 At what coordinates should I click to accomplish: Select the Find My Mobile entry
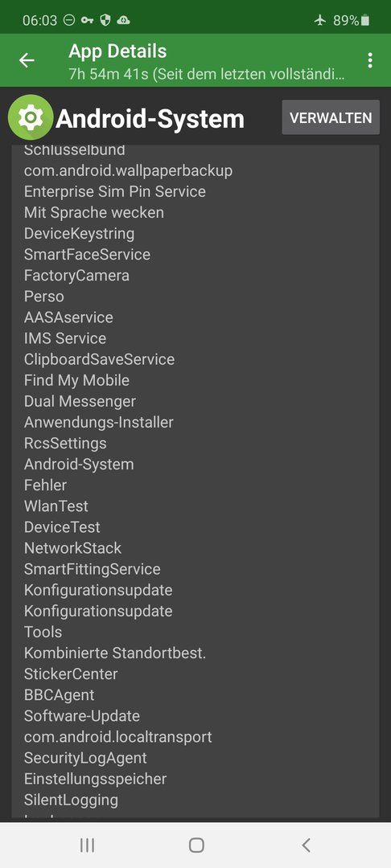click(x=76, y=380)
